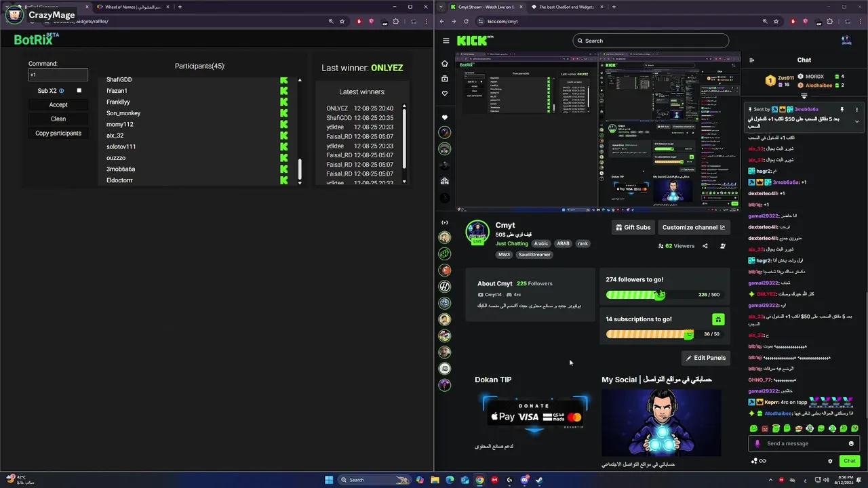
Task: Select the Cmyt Stream browser tab
Action: 486,7
